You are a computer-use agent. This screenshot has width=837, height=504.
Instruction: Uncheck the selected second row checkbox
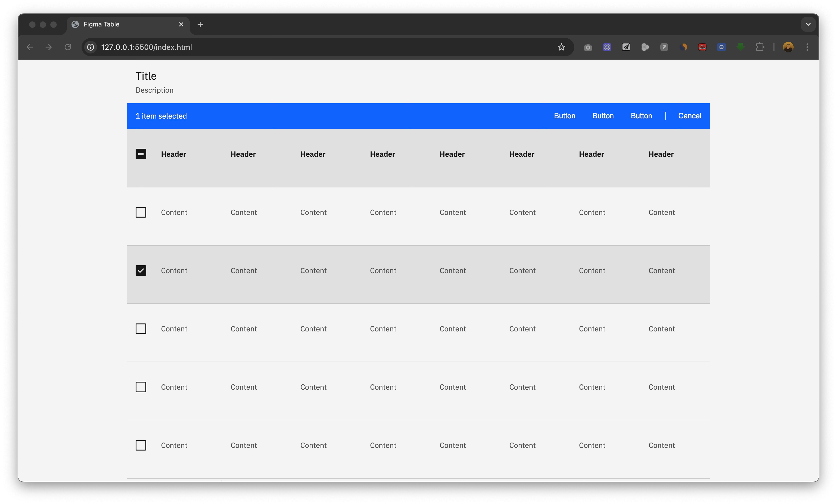(x=141, y=271)
